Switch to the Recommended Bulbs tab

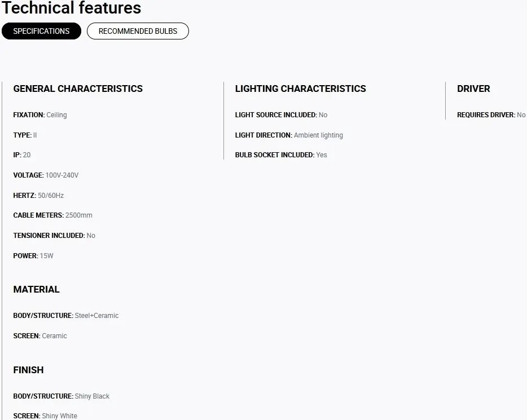138,31
